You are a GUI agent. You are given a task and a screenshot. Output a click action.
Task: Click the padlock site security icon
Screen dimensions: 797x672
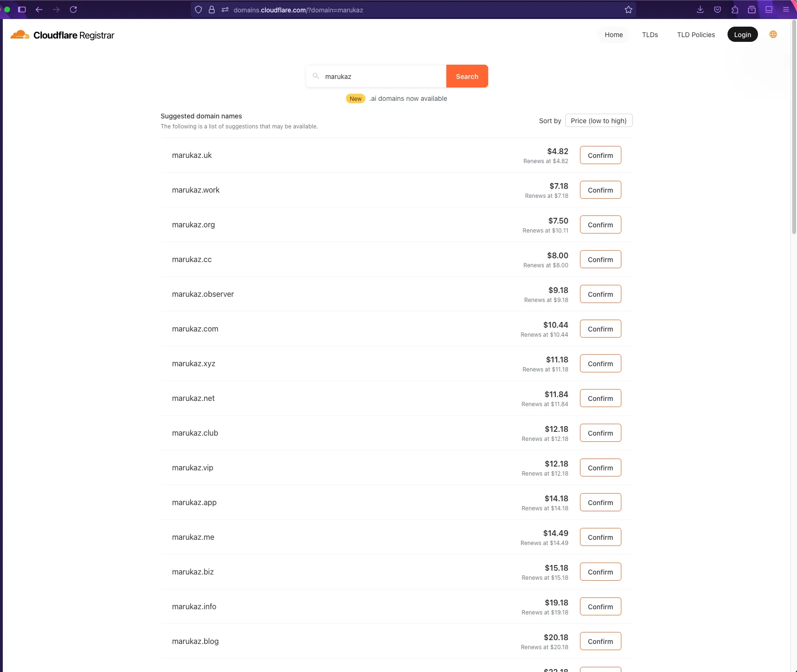pos(212,10)
